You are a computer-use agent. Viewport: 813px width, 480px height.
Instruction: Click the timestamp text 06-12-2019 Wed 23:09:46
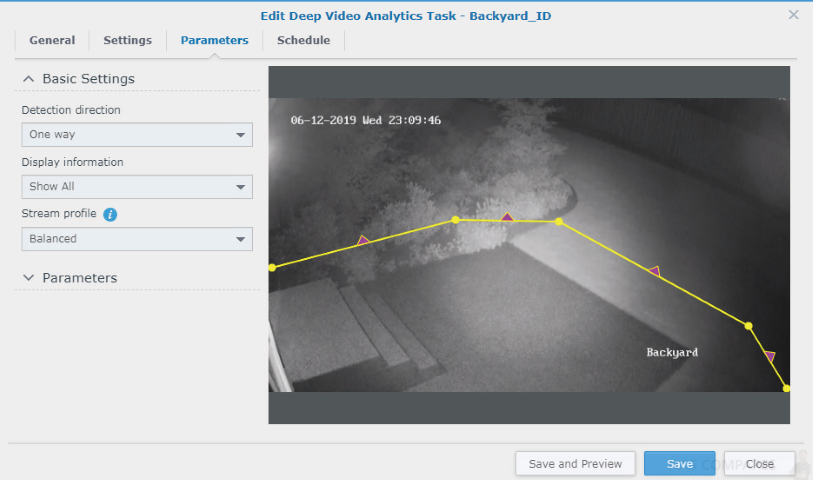(x=366, y=120)
